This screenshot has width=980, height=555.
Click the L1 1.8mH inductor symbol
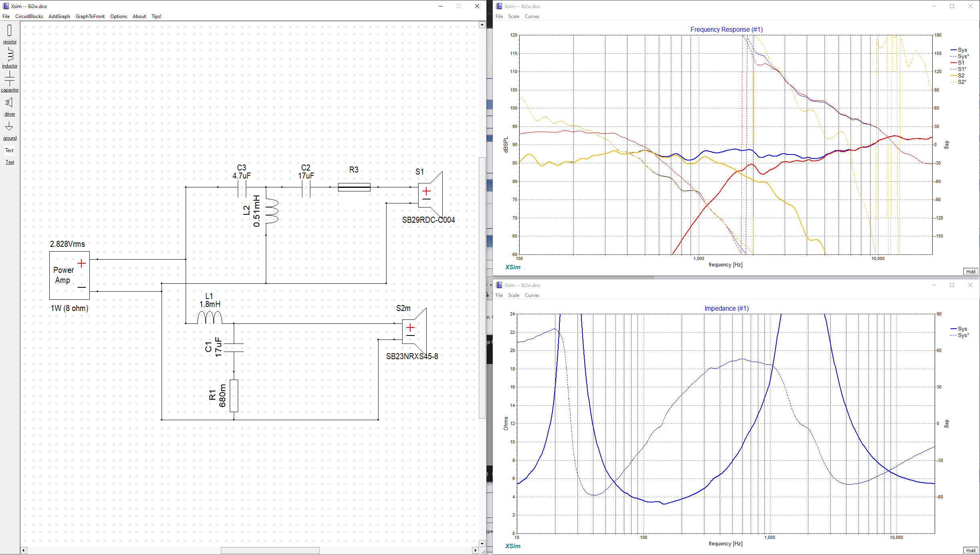point(210,317)
